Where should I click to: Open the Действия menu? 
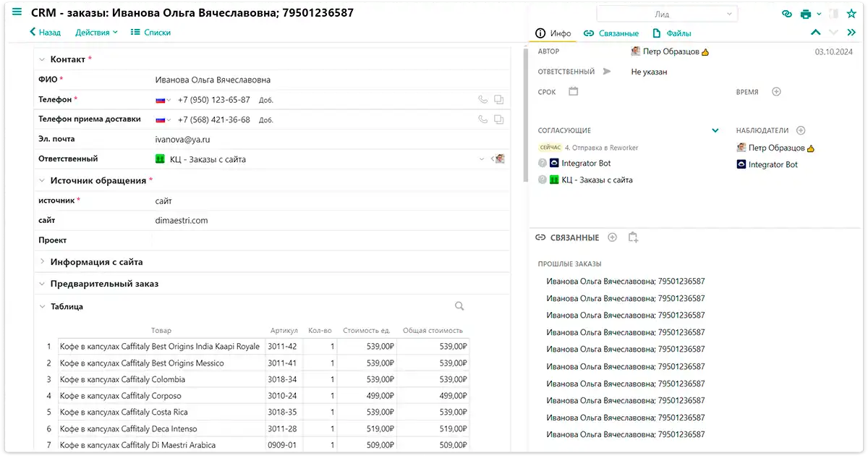96,33
